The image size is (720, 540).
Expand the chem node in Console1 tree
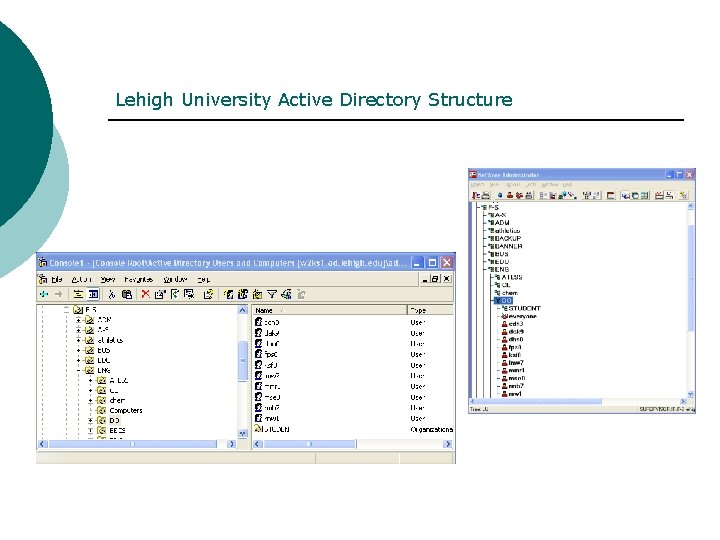tap(90, 400)
